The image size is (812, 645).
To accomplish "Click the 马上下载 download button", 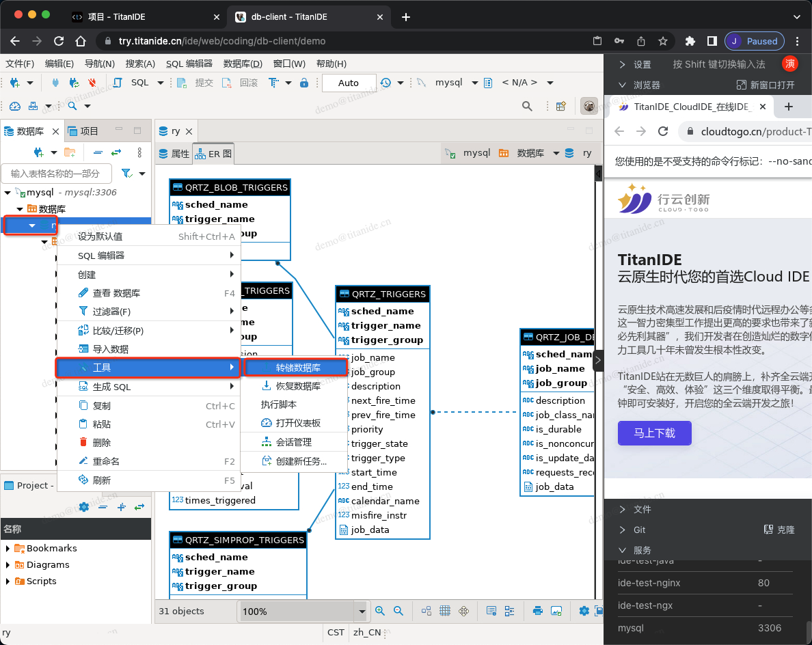I will (654, 433).
